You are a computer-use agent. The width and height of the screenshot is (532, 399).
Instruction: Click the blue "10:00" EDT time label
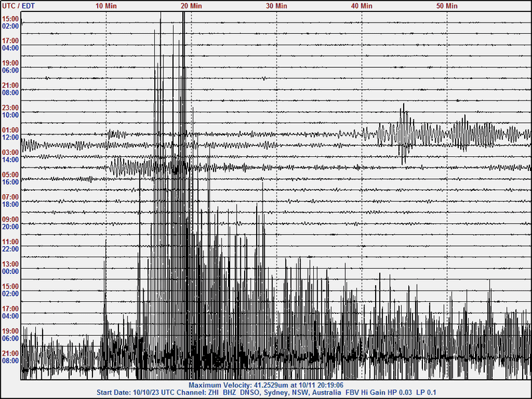(x=11, y=115)
